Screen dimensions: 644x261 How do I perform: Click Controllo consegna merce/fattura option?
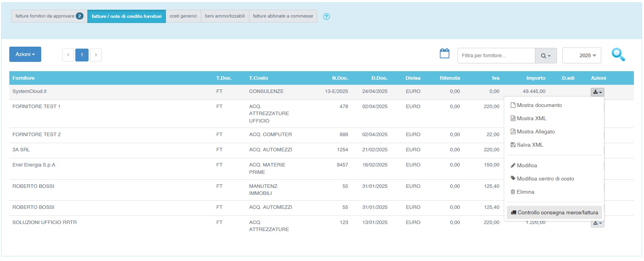point(557,213)
